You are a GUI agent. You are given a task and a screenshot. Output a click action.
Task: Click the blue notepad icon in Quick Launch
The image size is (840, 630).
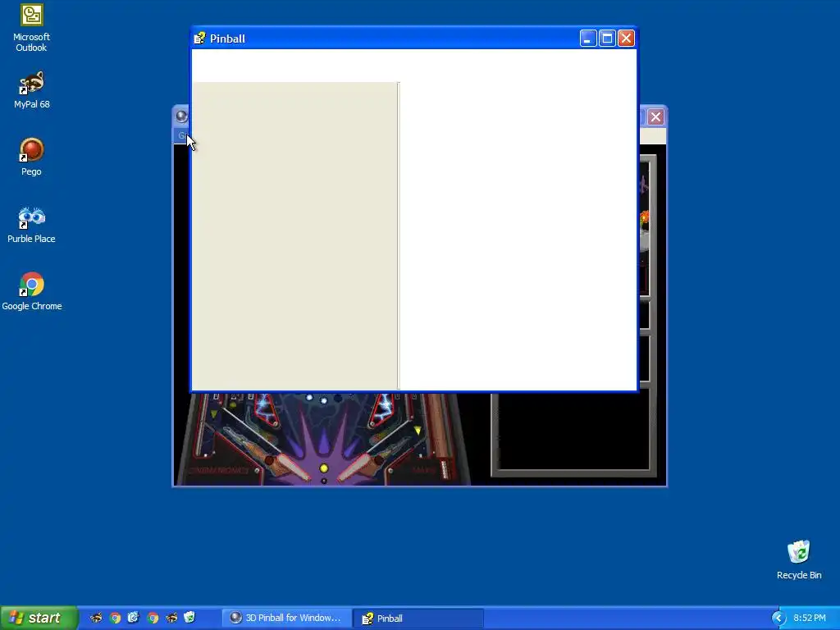click(134, 618)
